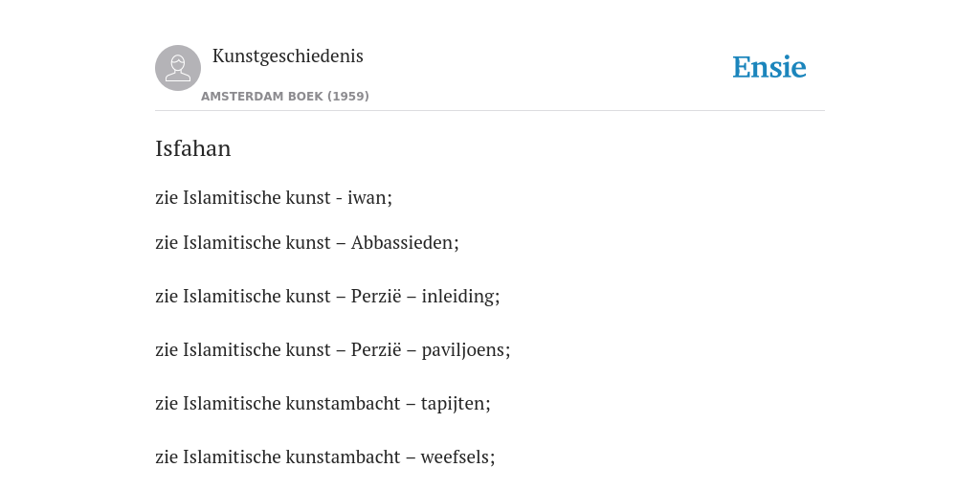Click 'kunstambacht' in the tapijten line
980x490 pixels.
pyautogui.click(x=344, y=404)
